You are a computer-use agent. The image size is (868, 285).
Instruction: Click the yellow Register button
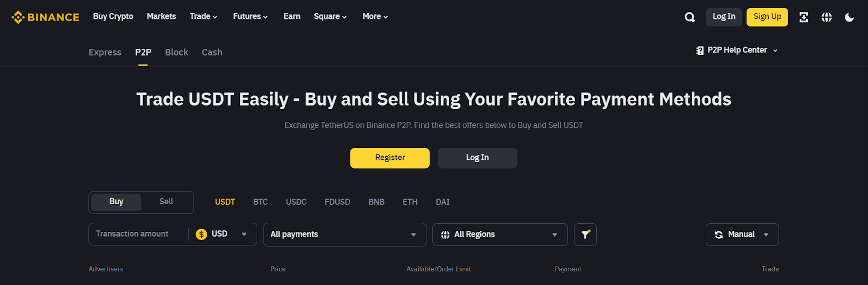pos(390,158)
